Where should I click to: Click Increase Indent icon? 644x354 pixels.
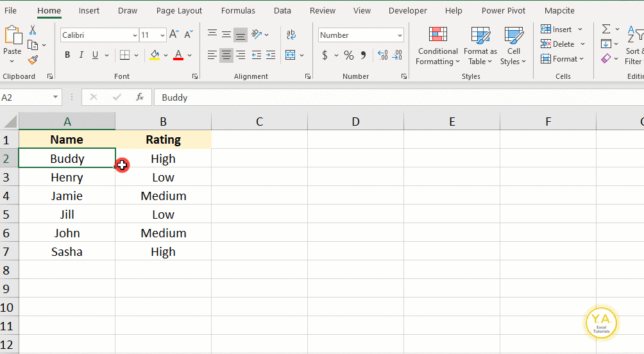click(271, 55)
